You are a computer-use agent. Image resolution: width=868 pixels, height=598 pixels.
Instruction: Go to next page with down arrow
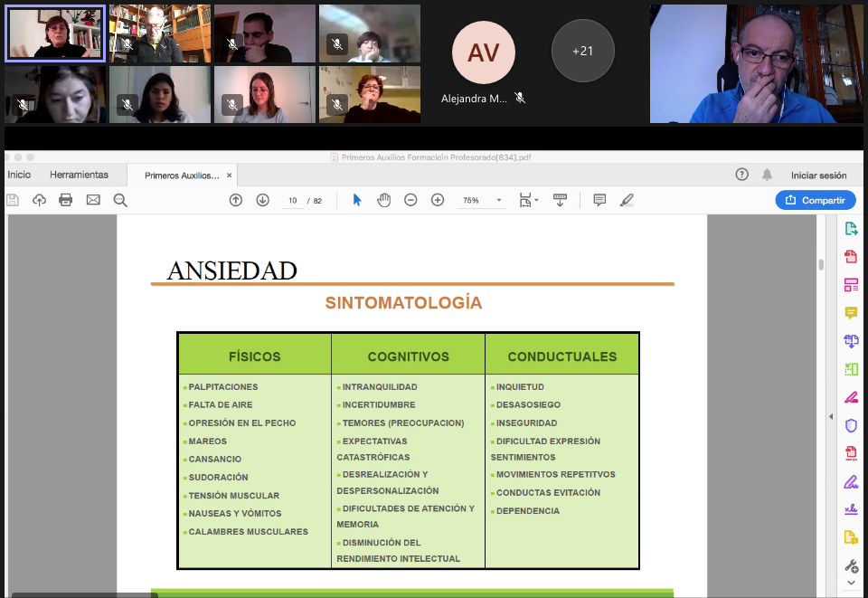pos(262,200)
